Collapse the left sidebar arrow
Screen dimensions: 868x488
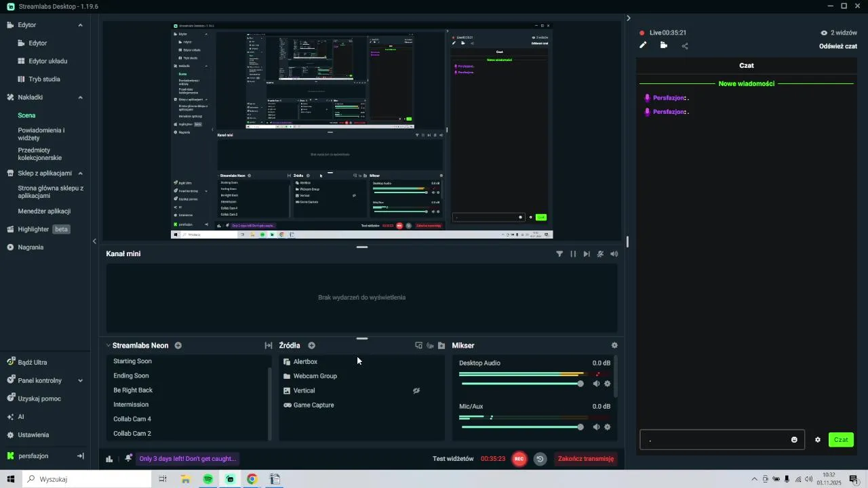[94, 241]
